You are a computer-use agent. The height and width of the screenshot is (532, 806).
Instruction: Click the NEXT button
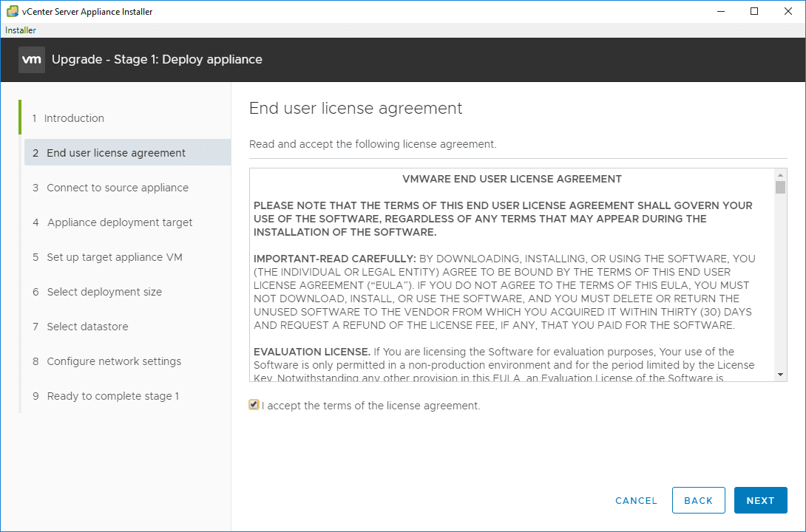click(760, 500)
